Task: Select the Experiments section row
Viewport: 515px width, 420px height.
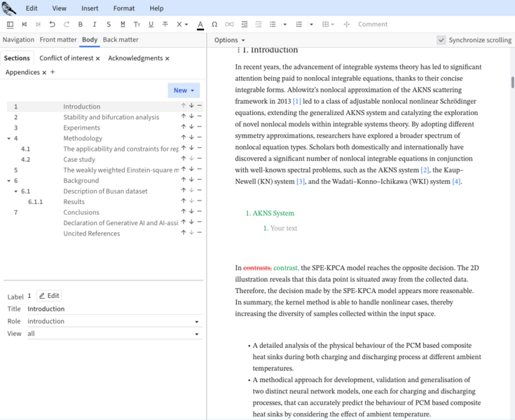Action: tap(105, 128)
